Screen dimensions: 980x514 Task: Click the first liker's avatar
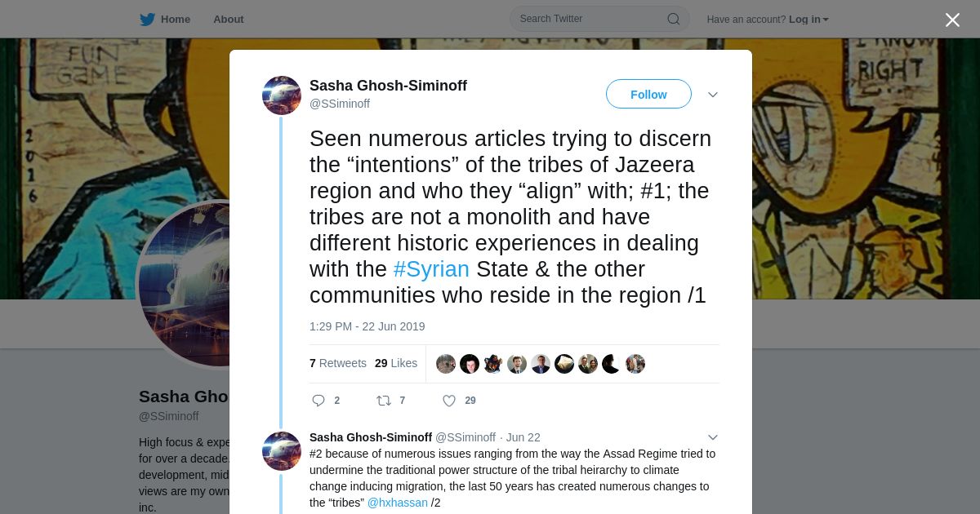(446, 364)
